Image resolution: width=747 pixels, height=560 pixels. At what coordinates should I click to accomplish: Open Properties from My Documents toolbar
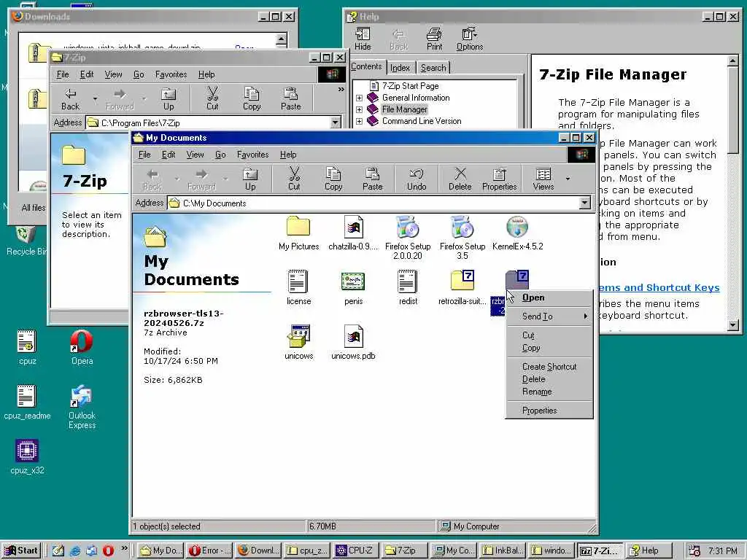pos(499,179)
